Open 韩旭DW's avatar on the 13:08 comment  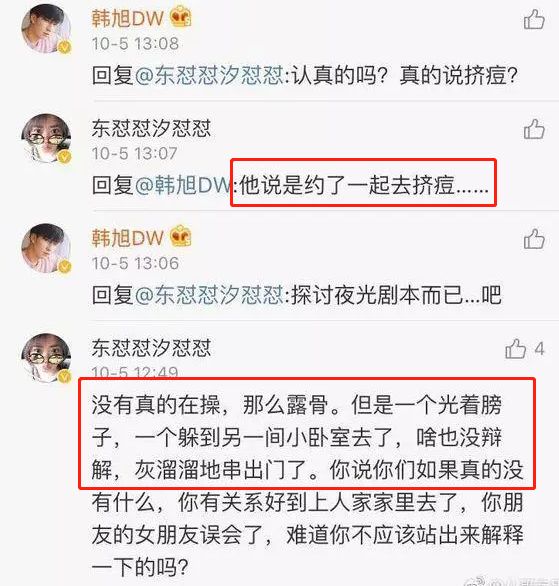point(46,29)
